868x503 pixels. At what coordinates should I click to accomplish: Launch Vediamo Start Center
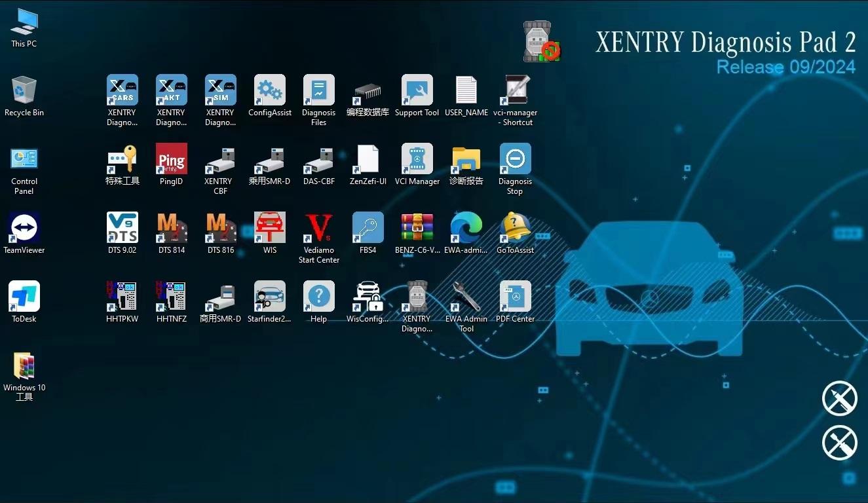318,228
